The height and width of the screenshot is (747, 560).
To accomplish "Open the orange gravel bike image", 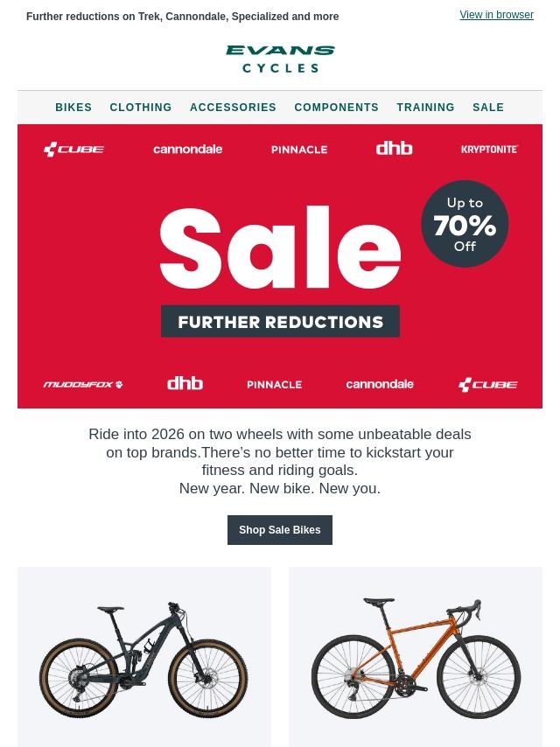I will [416, 657].
